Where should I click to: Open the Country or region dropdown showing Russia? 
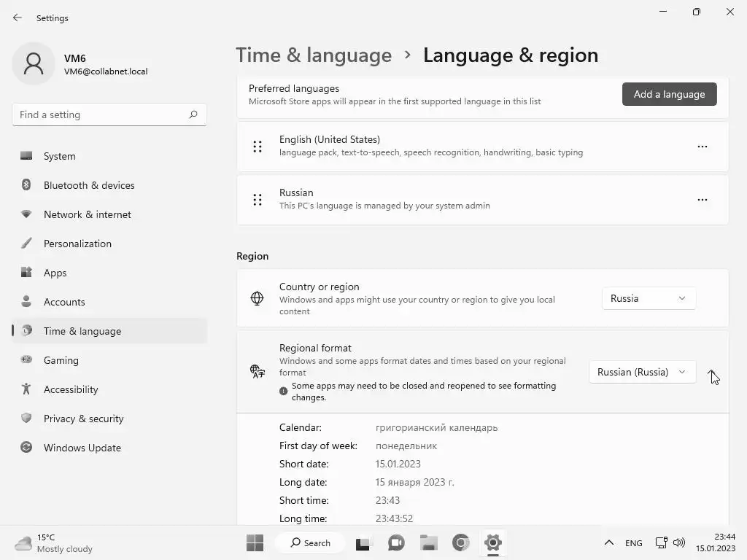coord(649,298)
